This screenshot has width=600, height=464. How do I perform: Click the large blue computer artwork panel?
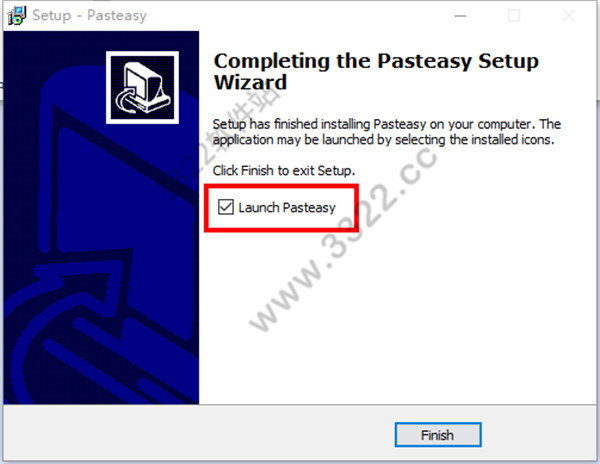pyautogui.click(x=101, y=217)
